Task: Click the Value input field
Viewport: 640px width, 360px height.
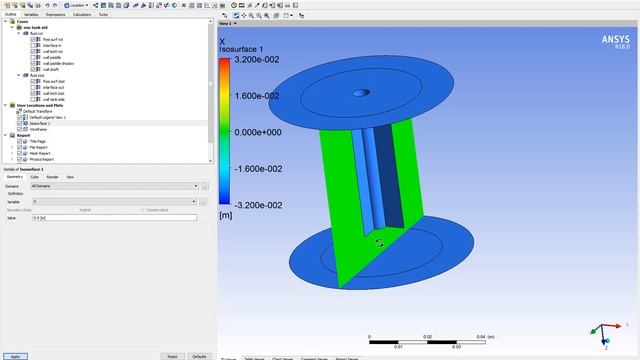Action: [114, 218]
